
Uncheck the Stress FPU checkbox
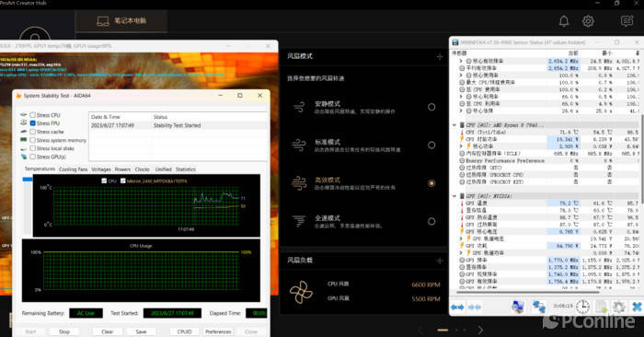33,123
